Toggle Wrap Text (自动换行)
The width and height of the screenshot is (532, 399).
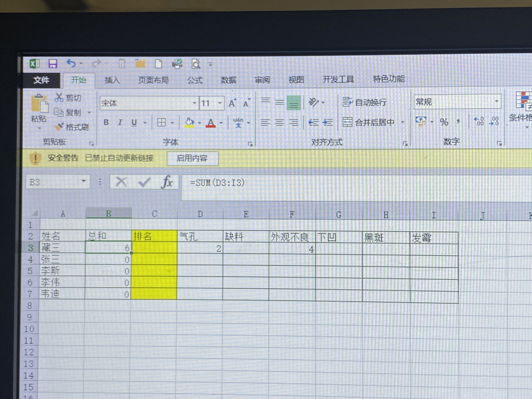pyautogui.click(x=364, y=103)
